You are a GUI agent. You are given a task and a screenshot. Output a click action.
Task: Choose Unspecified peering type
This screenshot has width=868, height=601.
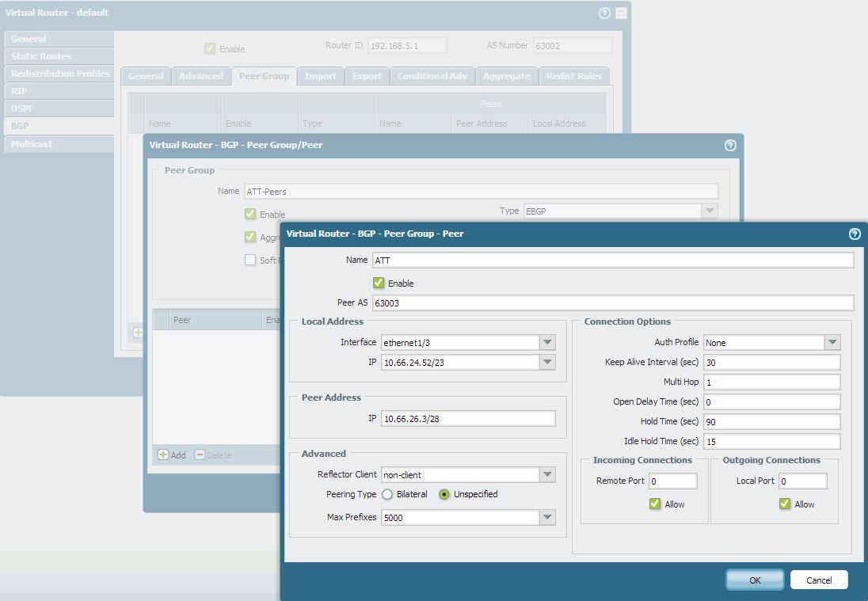click(x=444, y=494)
